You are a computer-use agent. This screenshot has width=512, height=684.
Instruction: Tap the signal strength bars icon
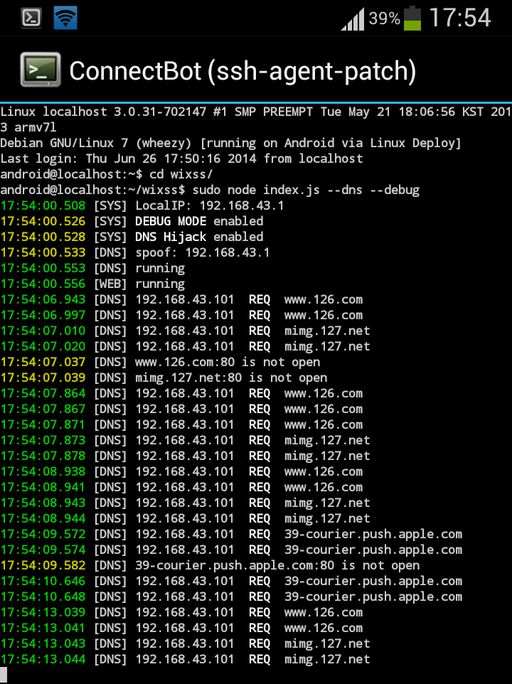coord(353,20)
